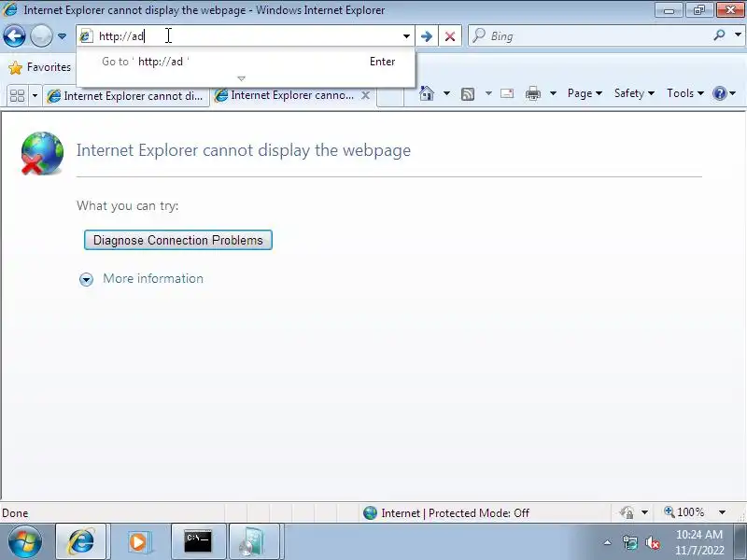
Task: Open the search provider dropdown arrow
Action: 738,35
